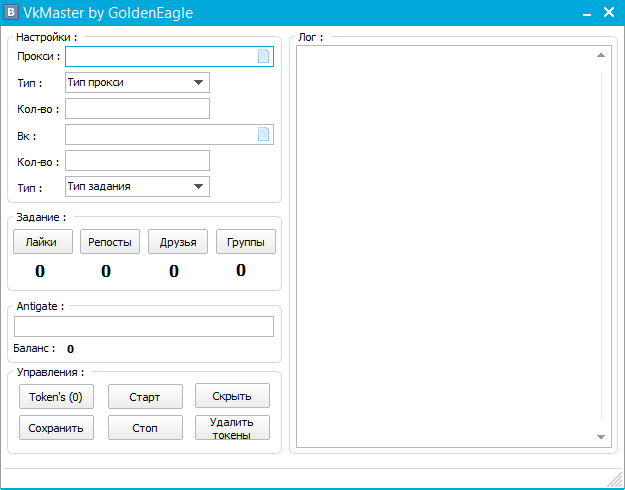Click the Кол-во field under Вк
Image resolution: width=625 pixels, height=490 pixels.
pyautogui.click(x=137, y=160)
